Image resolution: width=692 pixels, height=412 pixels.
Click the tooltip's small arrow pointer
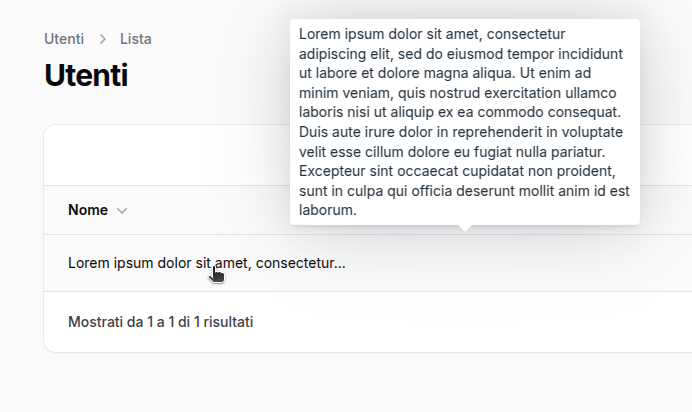(x=464, y=228)
